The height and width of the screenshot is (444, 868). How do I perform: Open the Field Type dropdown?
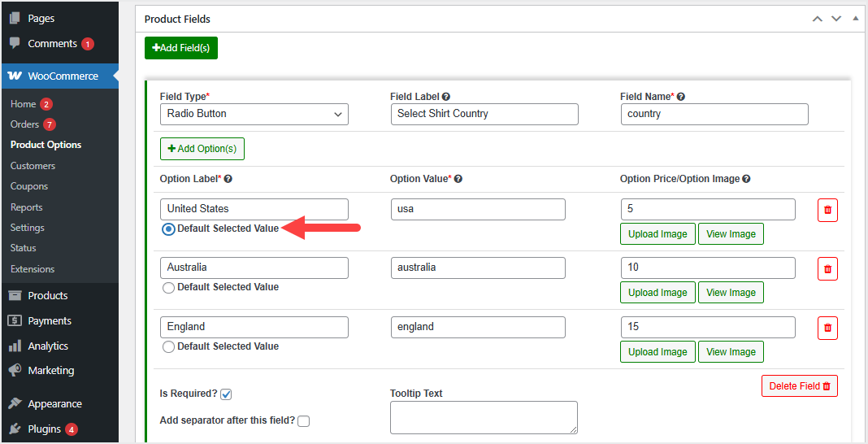[254, 114]
